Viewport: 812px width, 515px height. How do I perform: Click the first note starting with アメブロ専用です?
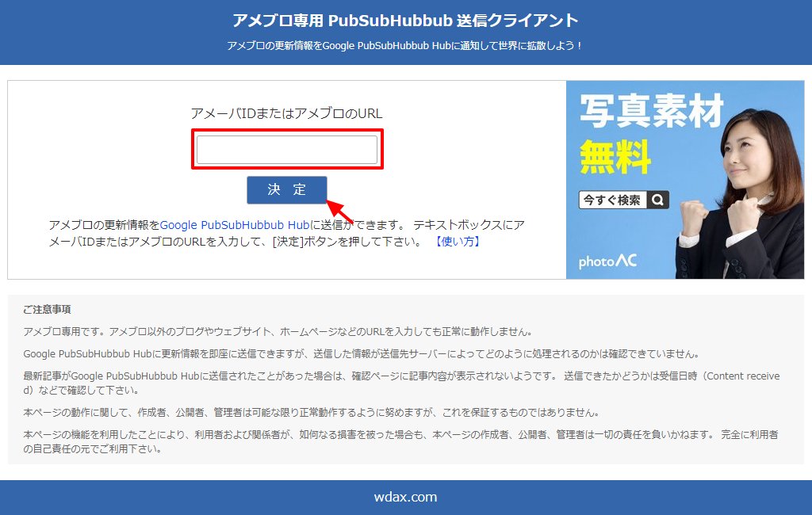click(278, 332)
